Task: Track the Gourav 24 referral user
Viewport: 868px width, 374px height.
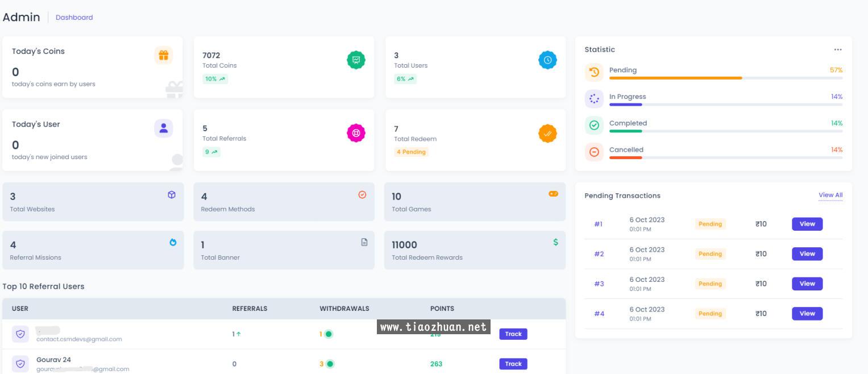Action: point(513,364)
